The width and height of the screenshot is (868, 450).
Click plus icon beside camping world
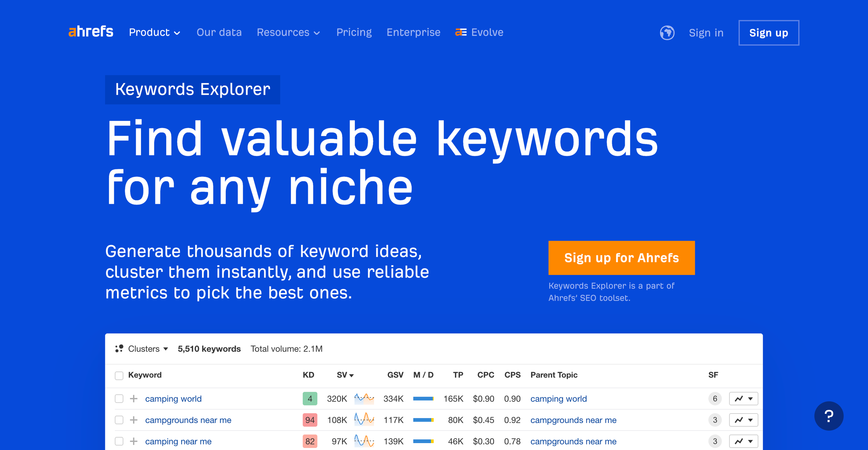134,399
